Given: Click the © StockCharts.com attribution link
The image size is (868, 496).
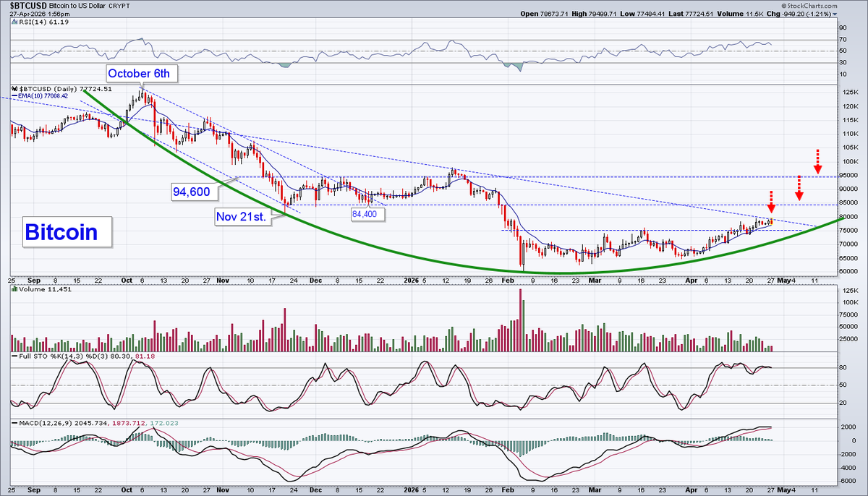Looking at the screenshot, I should coord(809,5).
